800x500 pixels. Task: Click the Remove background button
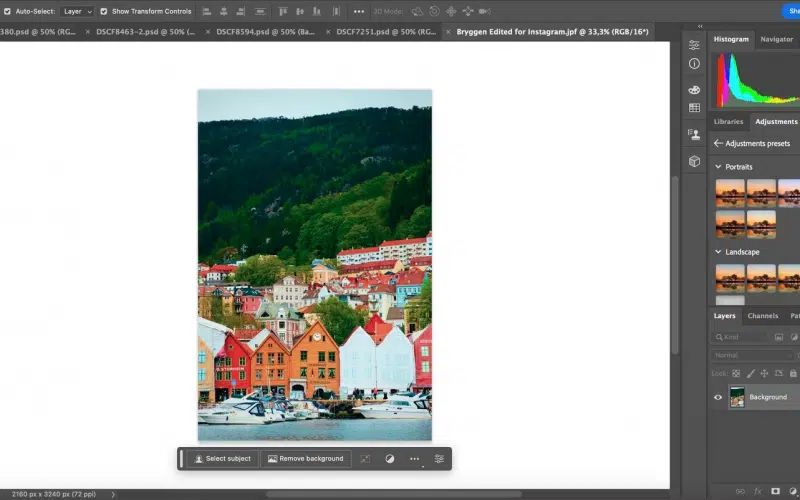(x=304, y=459)
